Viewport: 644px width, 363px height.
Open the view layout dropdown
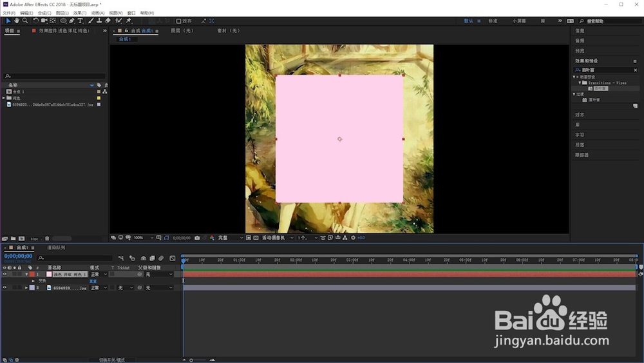[x=308, y=238]
